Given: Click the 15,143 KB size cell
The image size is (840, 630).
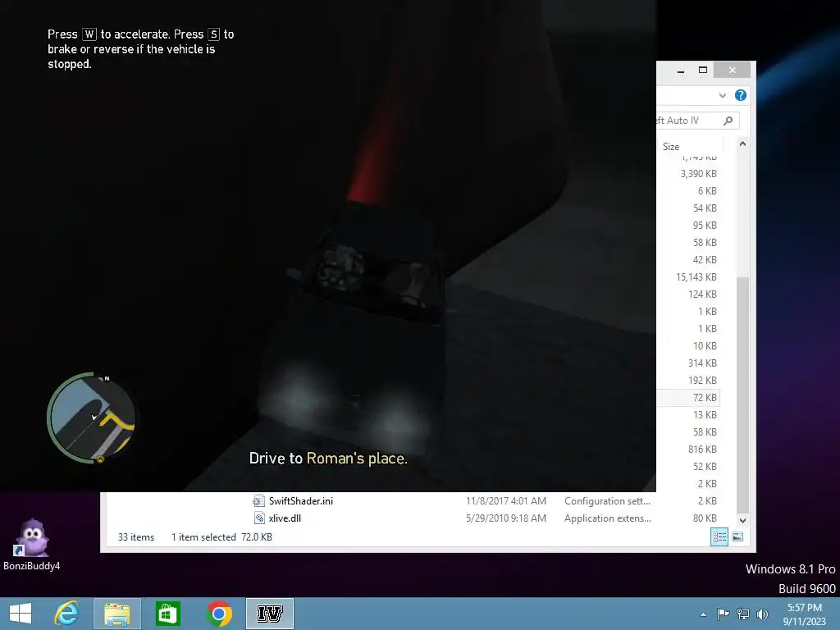Looking at the screenshot, I should click(x=696, y=277).
